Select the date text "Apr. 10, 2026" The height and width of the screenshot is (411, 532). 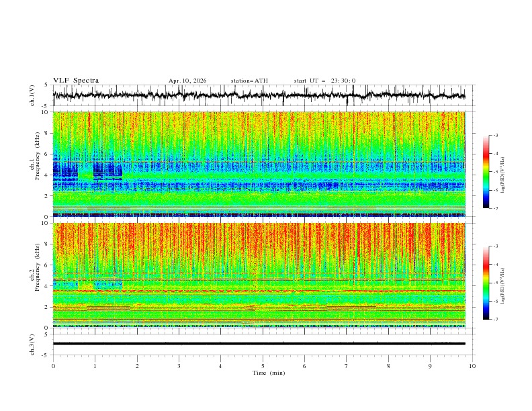point(187,81)
